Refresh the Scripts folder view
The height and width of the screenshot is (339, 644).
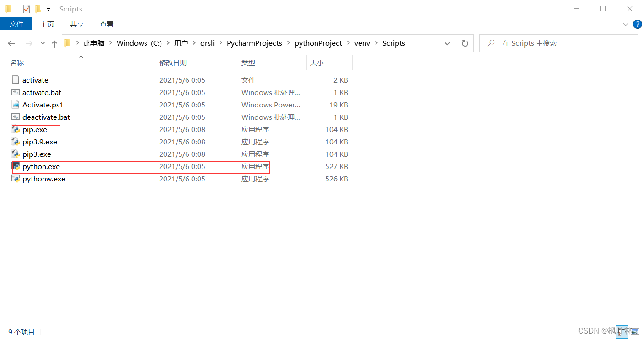point(465,43)
